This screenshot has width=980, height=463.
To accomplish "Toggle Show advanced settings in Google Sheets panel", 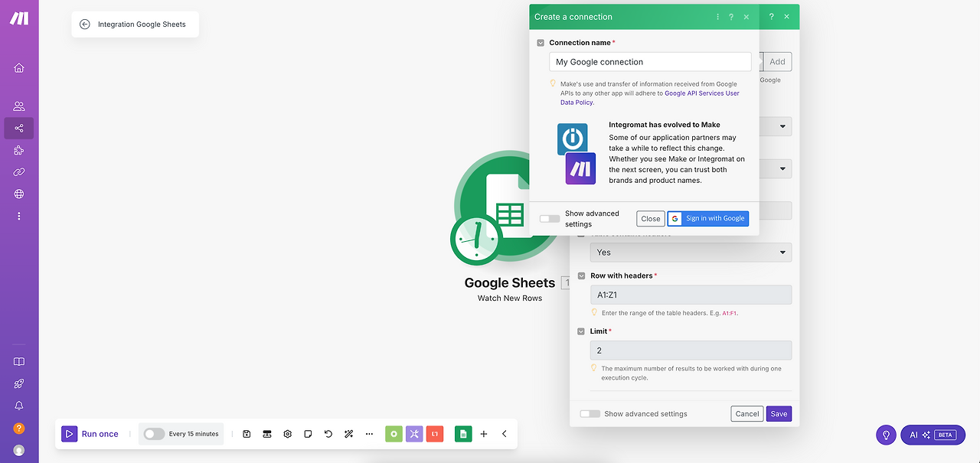I will click(590, 414).
